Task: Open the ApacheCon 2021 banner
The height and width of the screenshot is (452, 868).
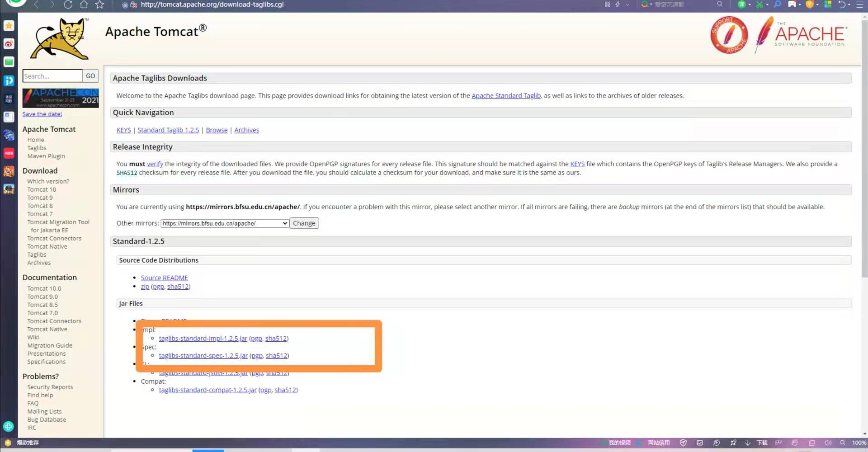Action: pos(61,98)
